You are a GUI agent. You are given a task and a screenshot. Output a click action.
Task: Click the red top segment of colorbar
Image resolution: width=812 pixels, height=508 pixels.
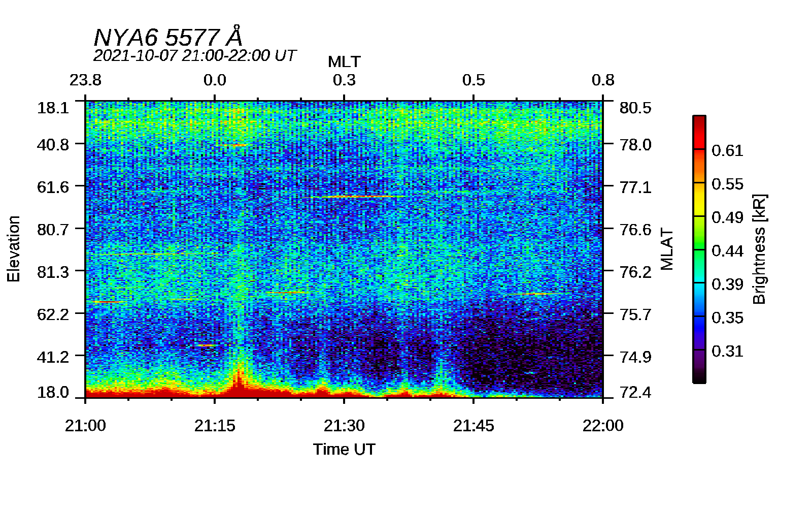699,132
